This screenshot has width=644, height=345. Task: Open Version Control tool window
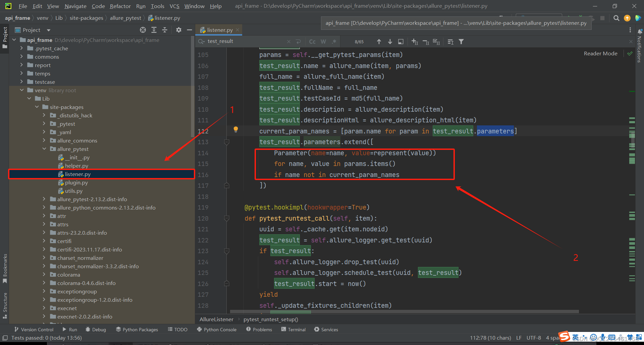tap(34, 330)
